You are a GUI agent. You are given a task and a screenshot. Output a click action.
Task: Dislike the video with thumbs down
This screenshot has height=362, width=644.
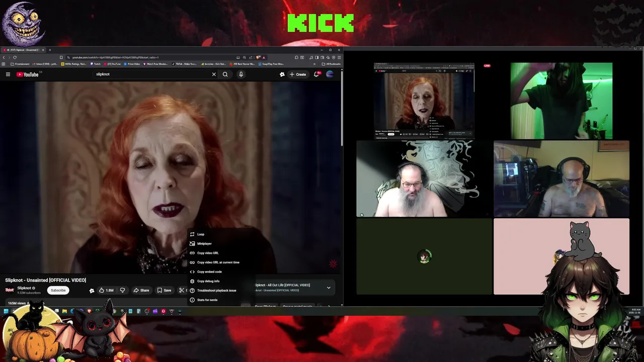122,290
